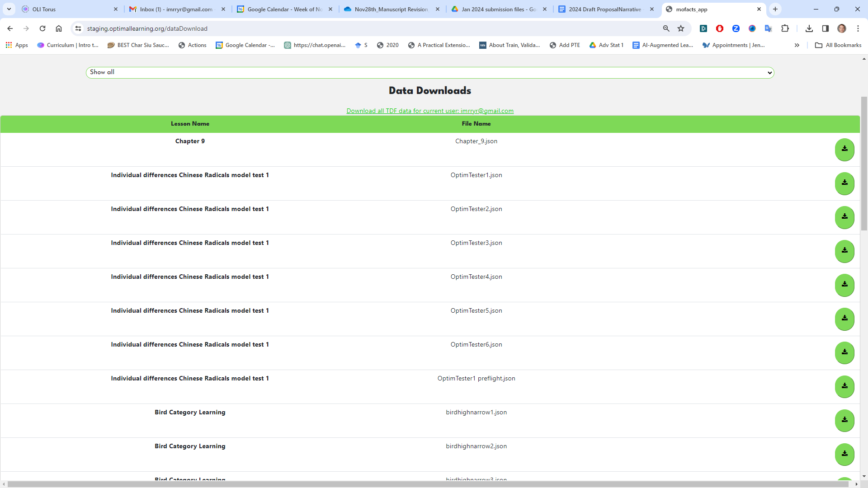Reload the current page
The image size is (868, 488).
(42, 28)
